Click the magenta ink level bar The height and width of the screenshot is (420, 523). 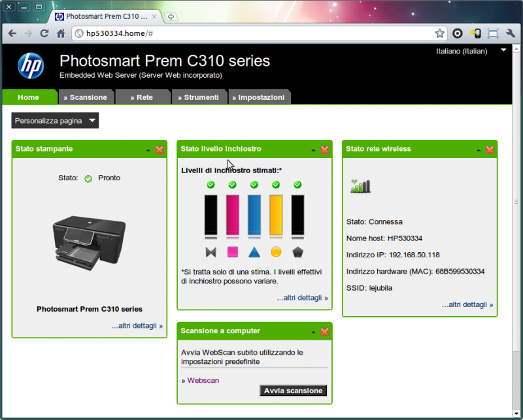pos(233,215)
